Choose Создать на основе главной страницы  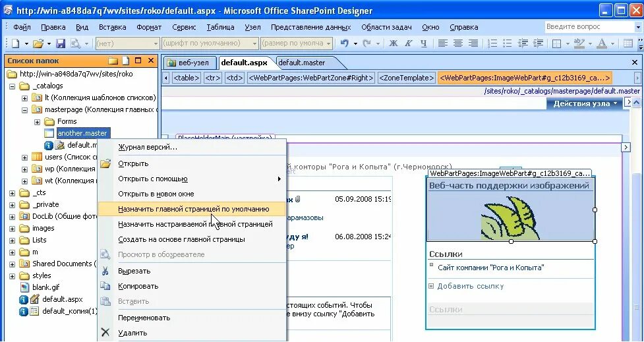[x=192, y=239]
